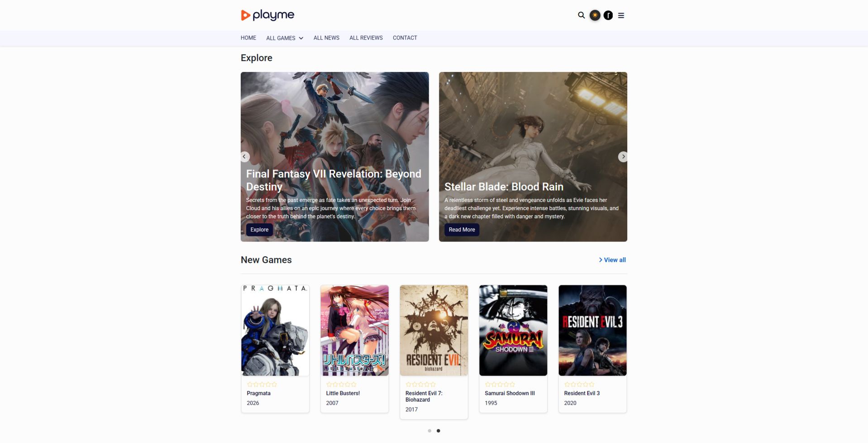
Task: Click the Explore button on Final Fantasy slide
Action: [x=259, y=230]
